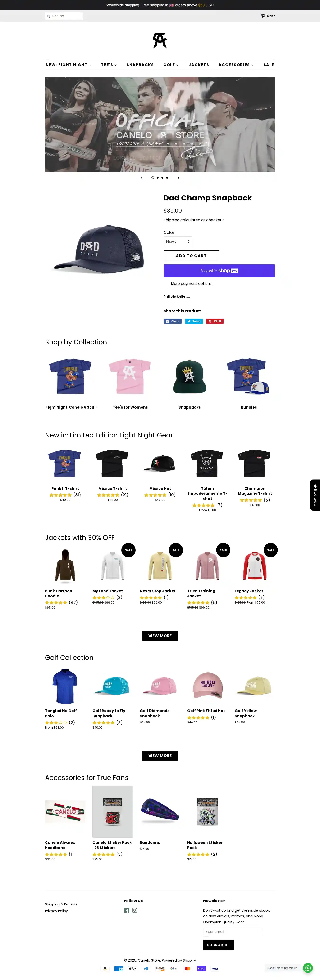Click the Your email input field
320x980 pixels.
(x=232, y=932)
